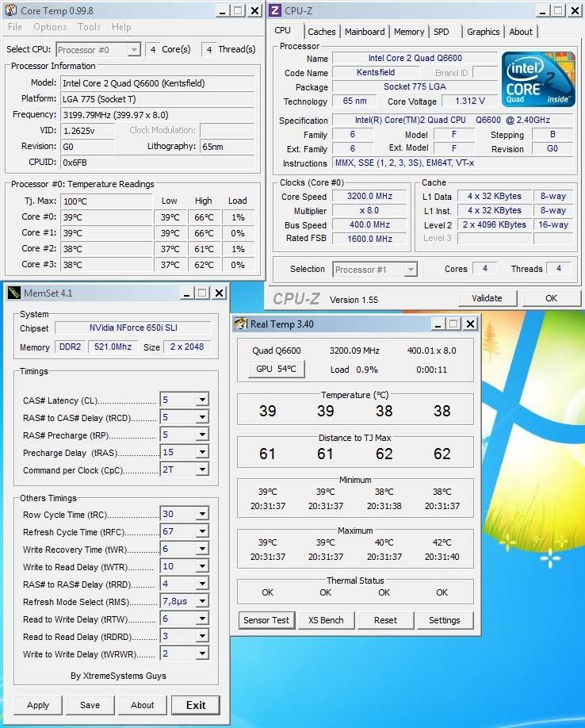Viewport: 585px width, 728px height.
Task: Select the CPU tab in CPU-Z
Action: tap(282, 31)
